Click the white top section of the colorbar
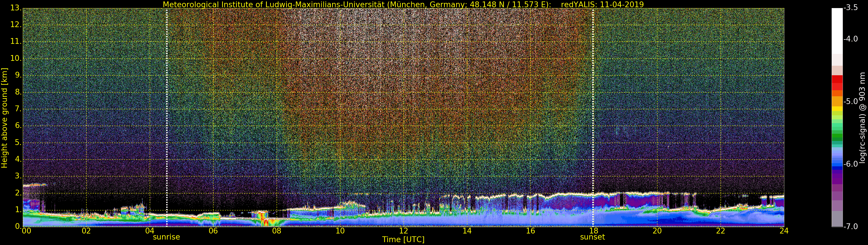The height and width of the screenshot is (245, 868). coord(837,31)
